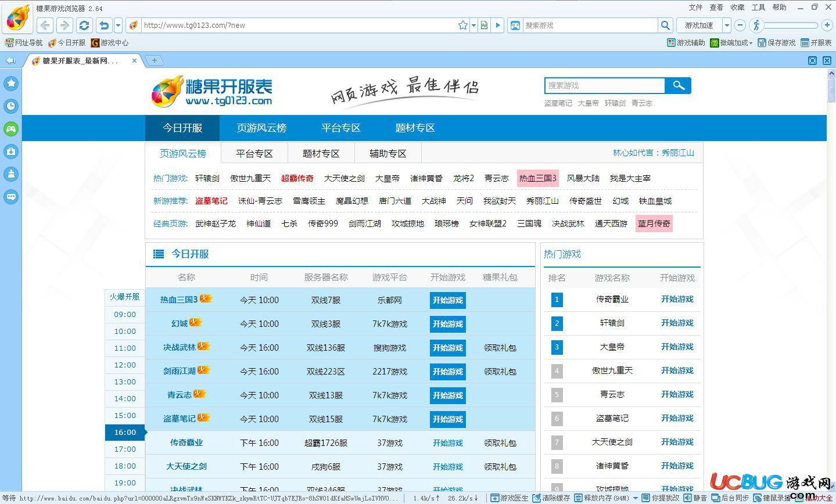
Task: Switch to the 辅助专区 sub-tab
Action: tap(388, 153)
